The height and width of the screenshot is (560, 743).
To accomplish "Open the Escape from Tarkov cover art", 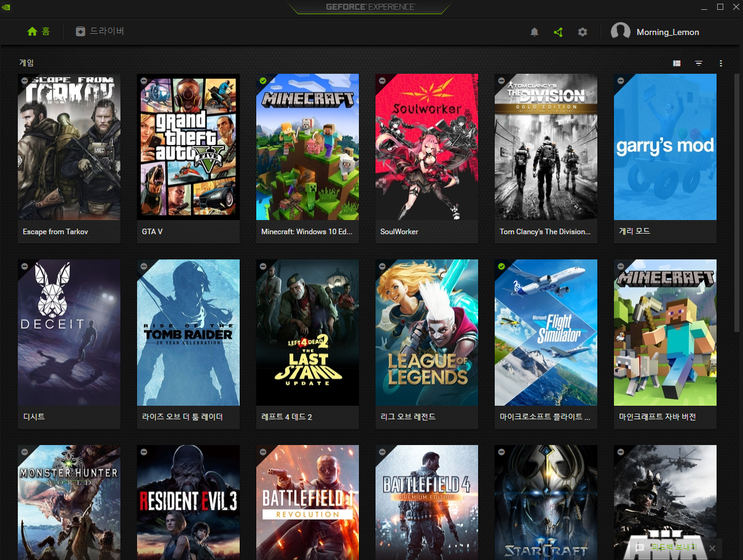I will [69, 147].
